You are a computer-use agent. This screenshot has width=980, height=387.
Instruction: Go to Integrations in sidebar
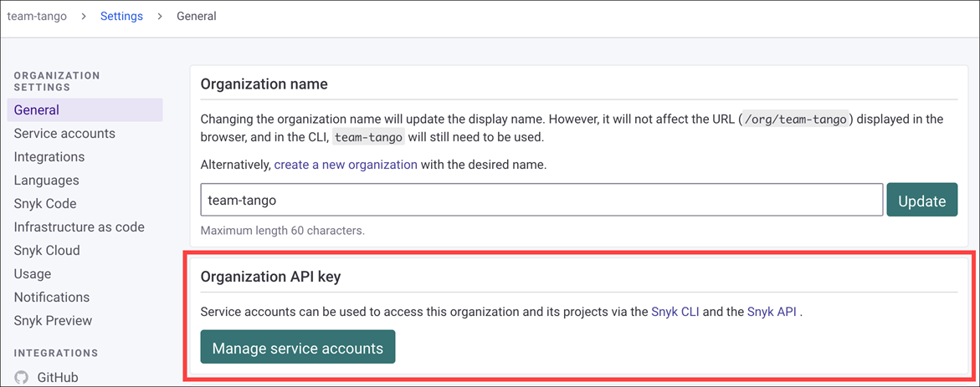(49, 156)
